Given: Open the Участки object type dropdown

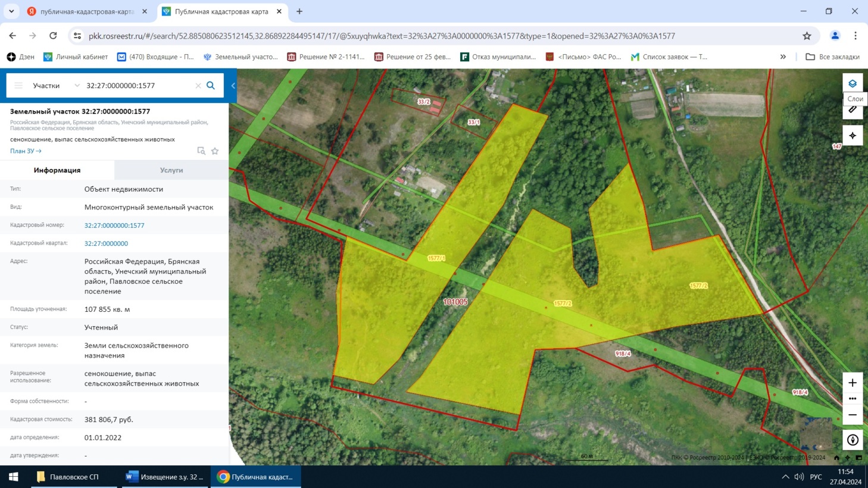Looking at the screenshot, I should tap(56, 86).
